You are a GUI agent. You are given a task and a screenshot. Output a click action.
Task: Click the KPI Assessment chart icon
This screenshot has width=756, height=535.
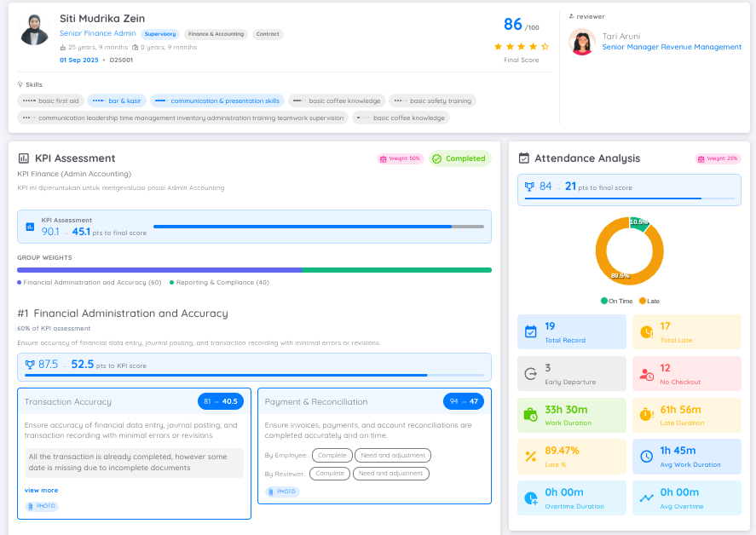pyautogui.click(x=23, y=158)
